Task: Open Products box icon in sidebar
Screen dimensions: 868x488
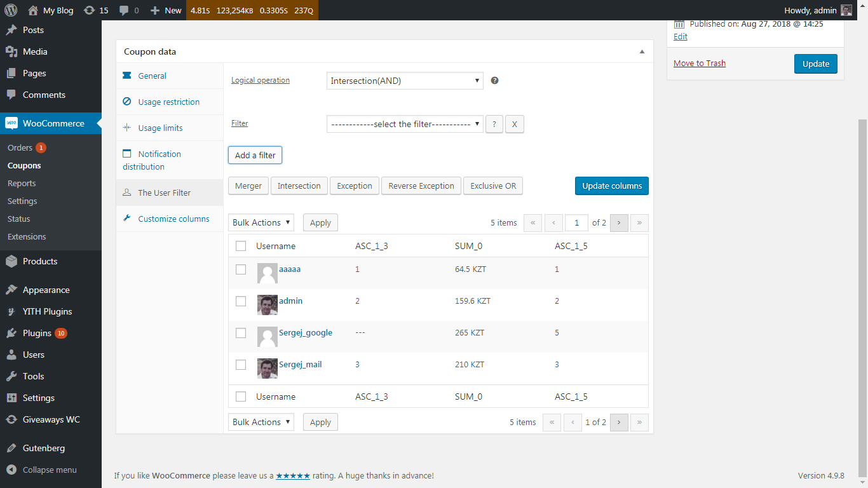Action: (x=11, y=261)
